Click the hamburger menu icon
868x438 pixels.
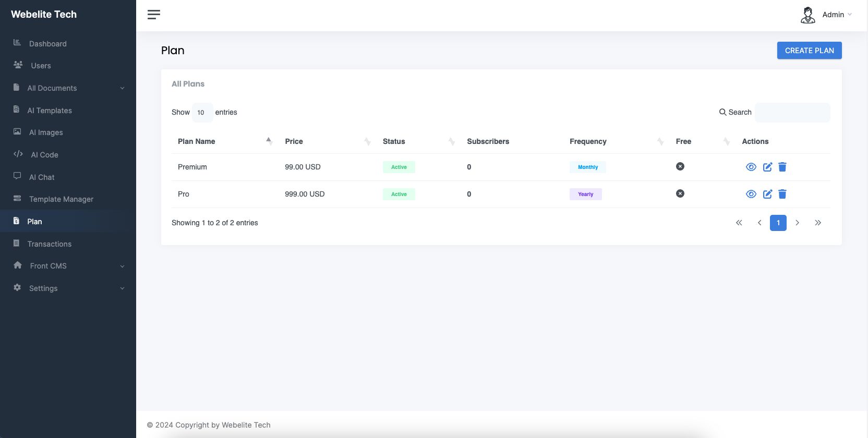pos(153,15)
